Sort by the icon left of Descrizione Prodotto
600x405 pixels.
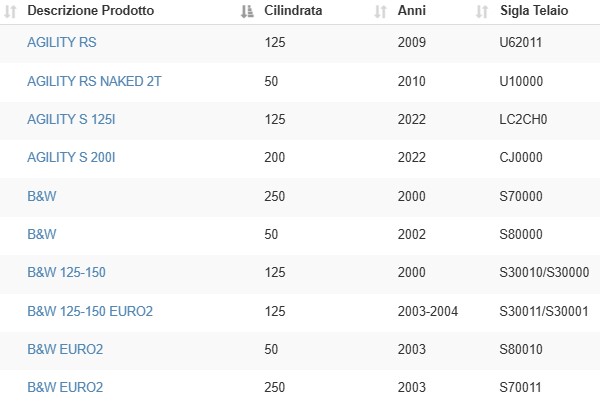click(10, 11)
